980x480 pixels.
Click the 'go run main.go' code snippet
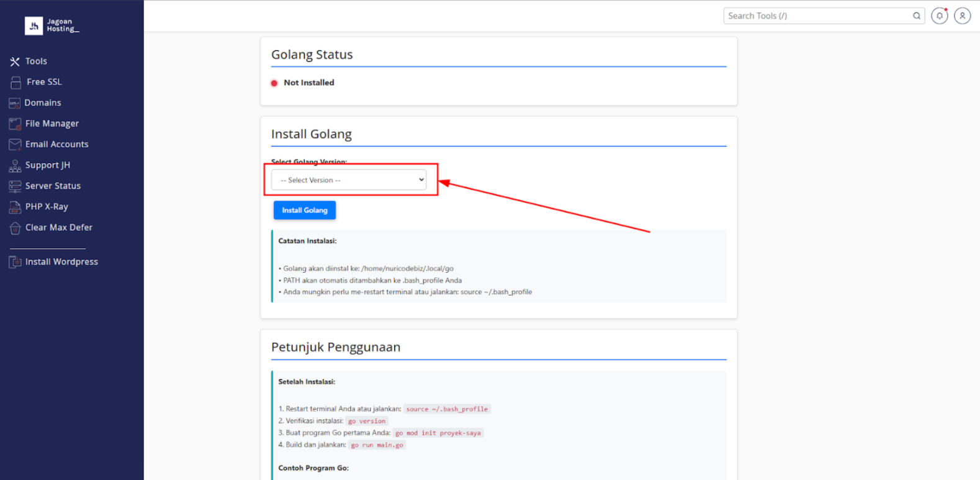click(377, 445)
